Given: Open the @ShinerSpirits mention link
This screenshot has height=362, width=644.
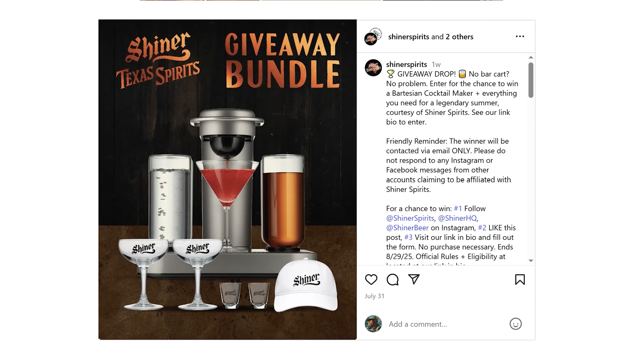Looking at the screenshot, I should 410,218.
